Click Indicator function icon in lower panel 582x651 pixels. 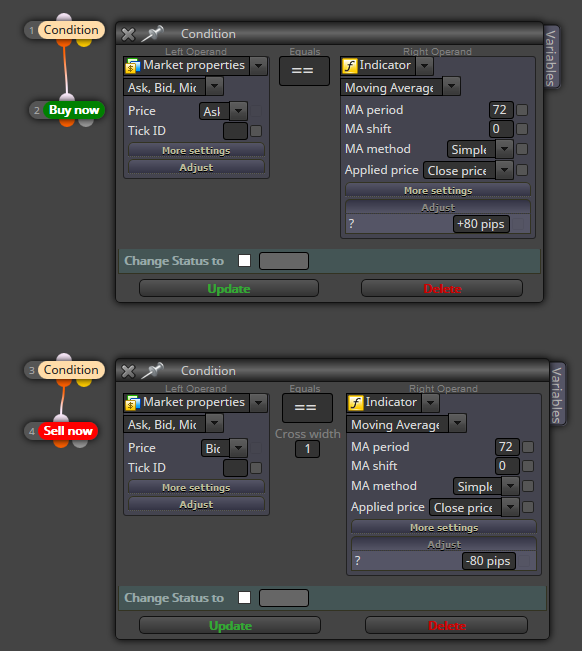point(356,403)
